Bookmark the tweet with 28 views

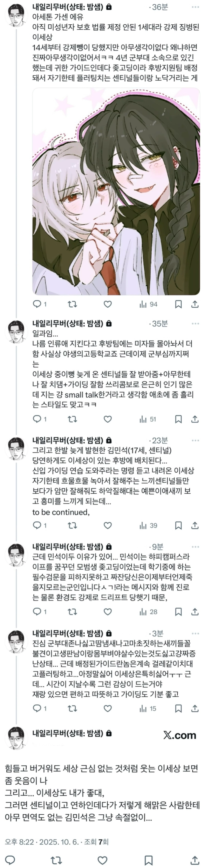(x=178, y=612)
